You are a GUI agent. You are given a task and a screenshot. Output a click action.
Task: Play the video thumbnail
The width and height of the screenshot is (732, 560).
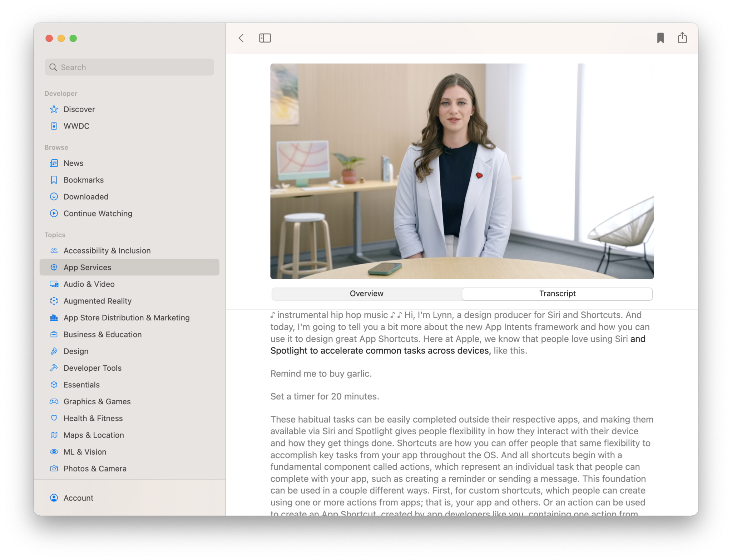pyautogui.click(x=462, y=171)
